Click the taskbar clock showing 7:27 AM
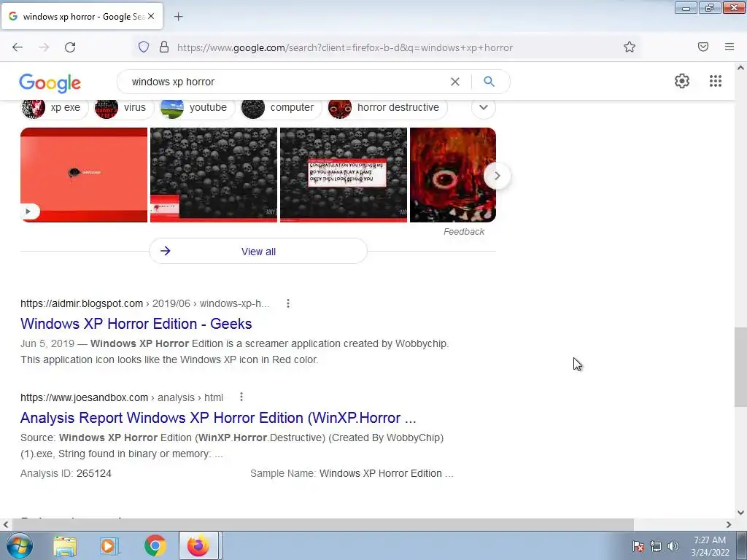This screenshot has width=747, height=560. pyautogui.click(x=710, y=546)
